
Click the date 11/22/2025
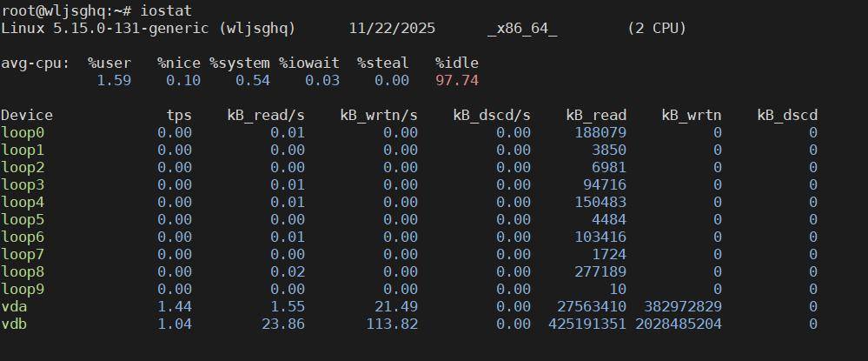click(x=392, y=29)
